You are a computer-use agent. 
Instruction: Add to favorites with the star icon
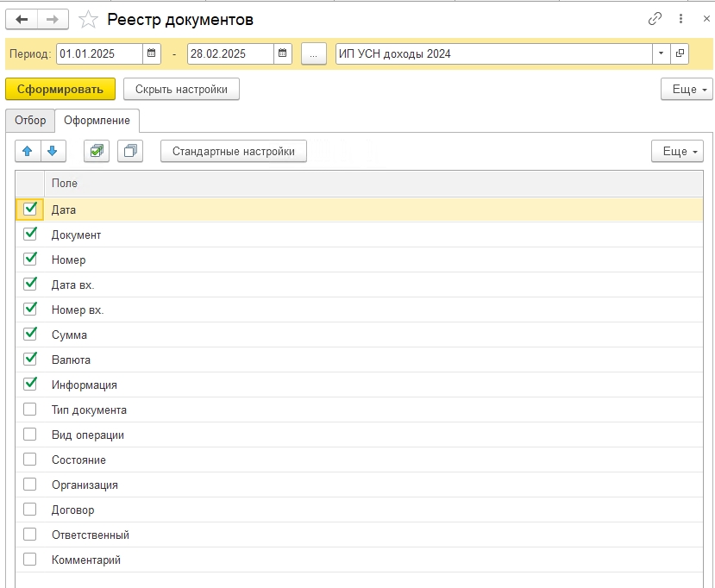88,20
